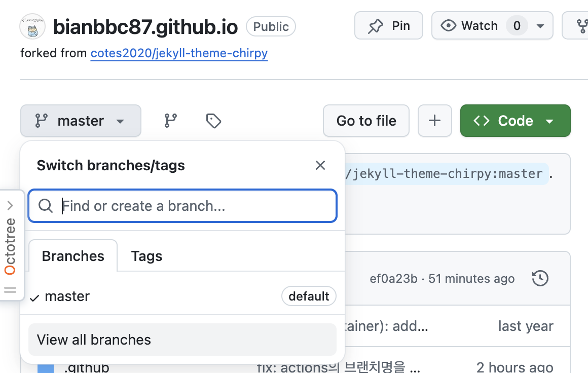Click the repository owner avatar
Viewport: 588px width, 373px height.
(x=32, y=26)
